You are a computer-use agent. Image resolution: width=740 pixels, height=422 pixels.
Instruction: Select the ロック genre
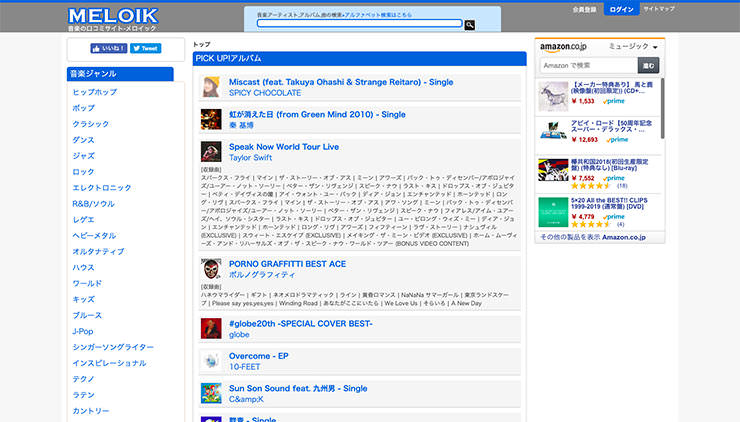(83, 172)
